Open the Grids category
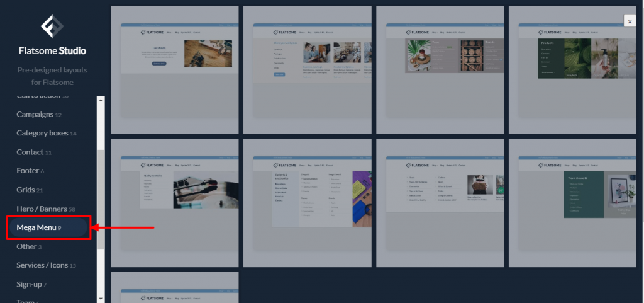The image size is (644, 303). coord(30,190)
